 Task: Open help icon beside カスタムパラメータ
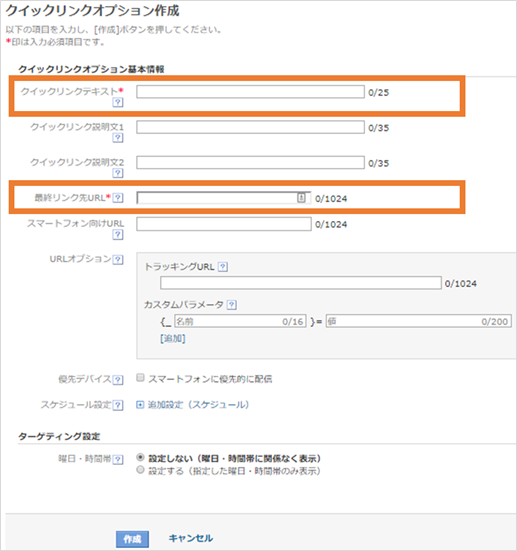[232, 305]
